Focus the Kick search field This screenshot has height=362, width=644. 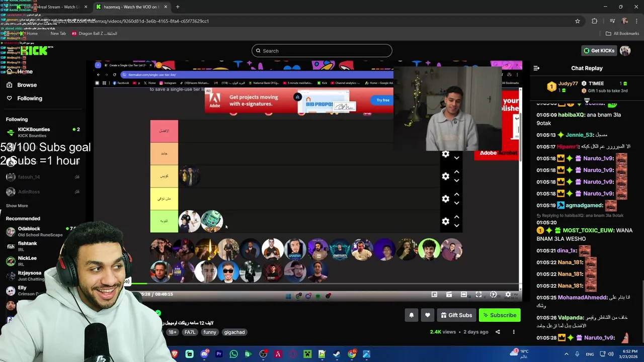tap(322, 51)
